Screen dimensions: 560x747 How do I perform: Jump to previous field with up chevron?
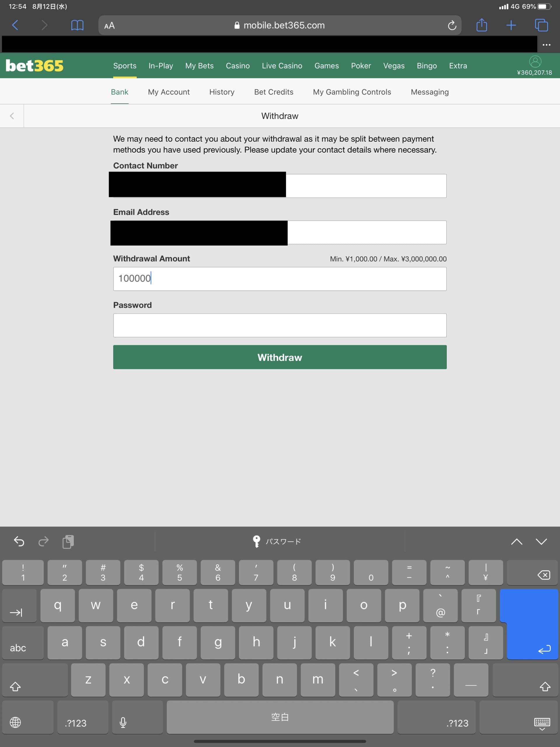pyautogui.click(x=517, y=541)
